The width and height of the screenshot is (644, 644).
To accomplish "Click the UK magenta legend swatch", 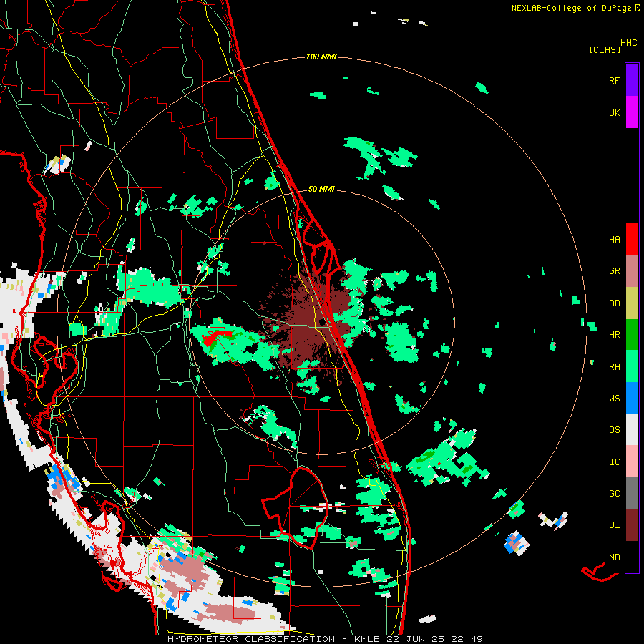I will [x=632, y=112].
